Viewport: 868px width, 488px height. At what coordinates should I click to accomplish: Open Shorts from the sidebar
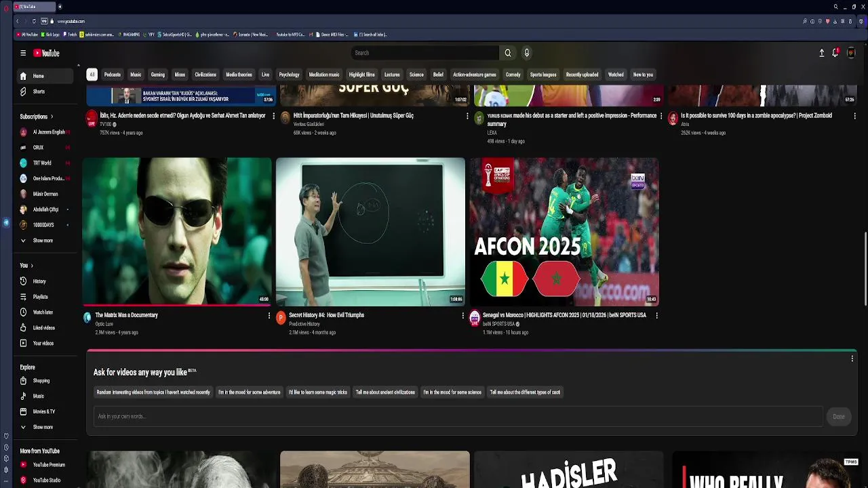[43, 91]
